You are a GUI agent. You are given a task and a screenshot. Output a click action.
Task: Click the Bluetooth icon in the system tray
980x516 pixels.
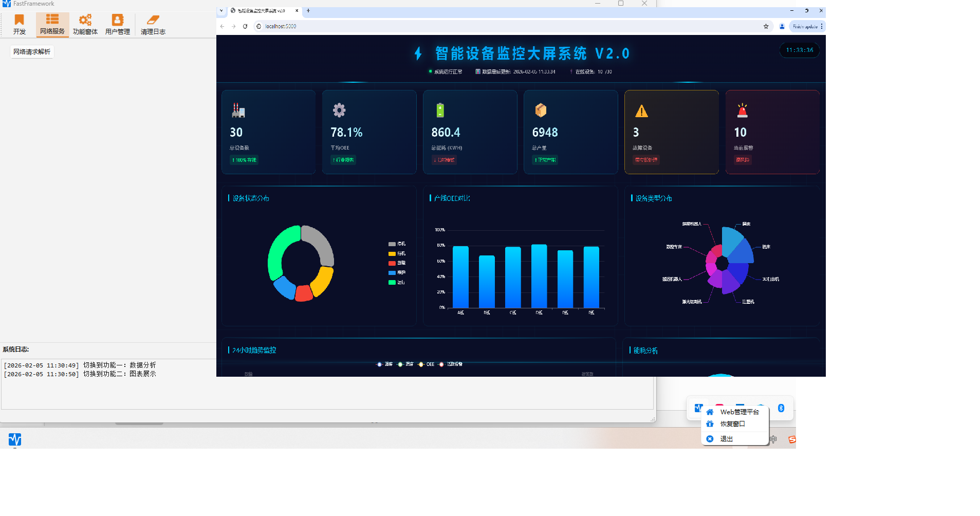point(782,408)
